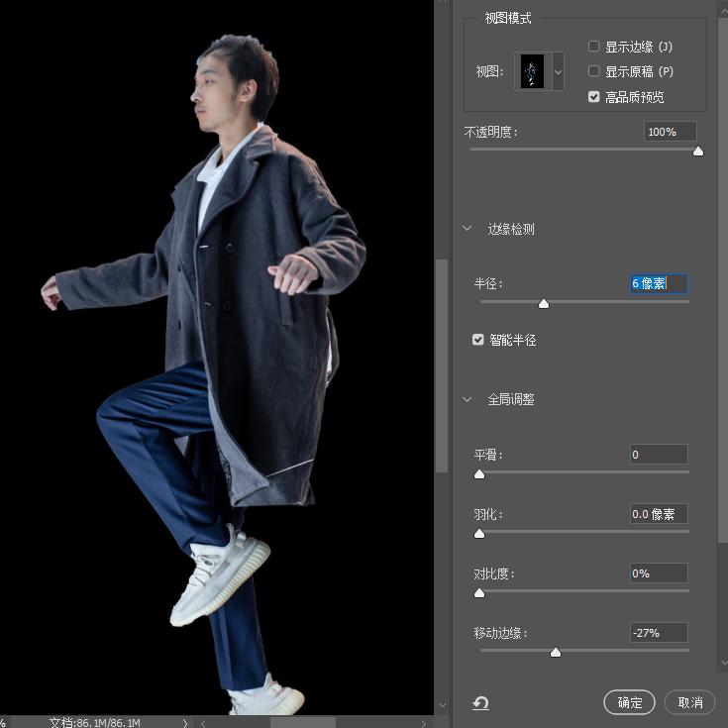Enable the 显示边缘 (J) checkbox
This screenshot has width=728, height=728.
[x=593, y=47]
